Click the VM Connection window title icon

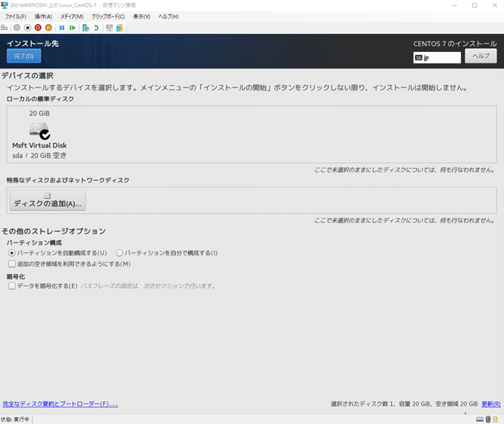(x=5, y=5)
